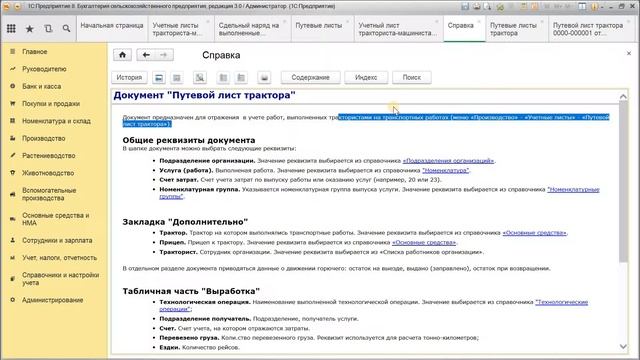Close the Справка page with X
The image size is (640, 360).
pos(629,53)
